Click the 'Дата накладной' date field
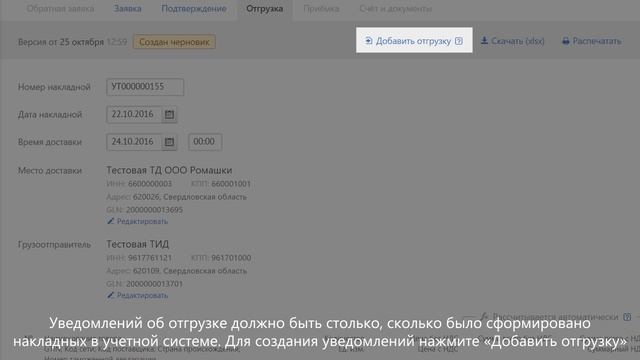640x360 pixels. tap(134, 114)
